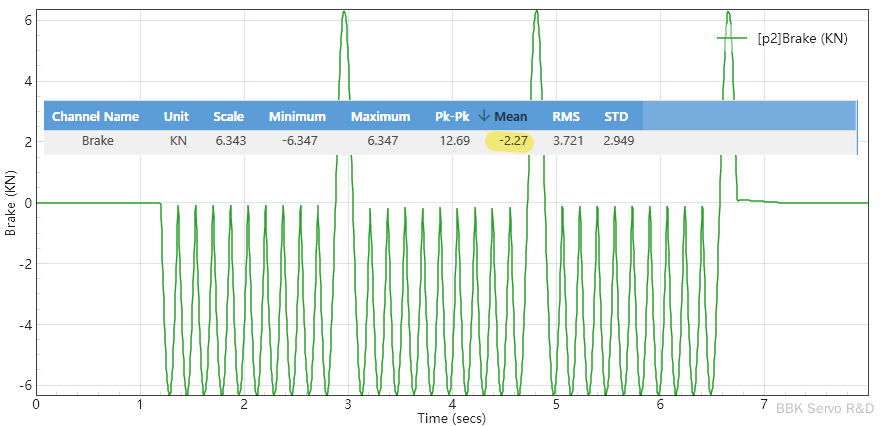This screenshot has height=426, width=884.
Task: Select the vertical Brake (KN) axis title
Action: (x=11, y=203)
